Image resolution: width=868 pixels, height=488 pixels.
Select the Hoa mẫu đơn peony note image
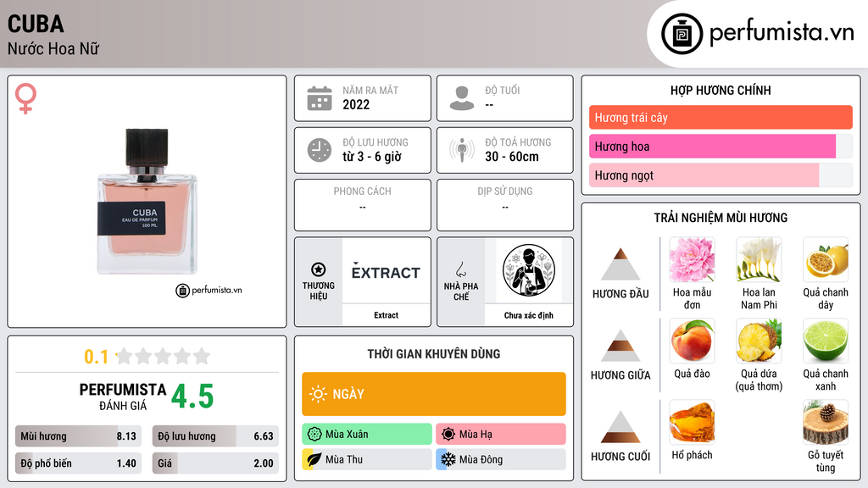[692, 259]
